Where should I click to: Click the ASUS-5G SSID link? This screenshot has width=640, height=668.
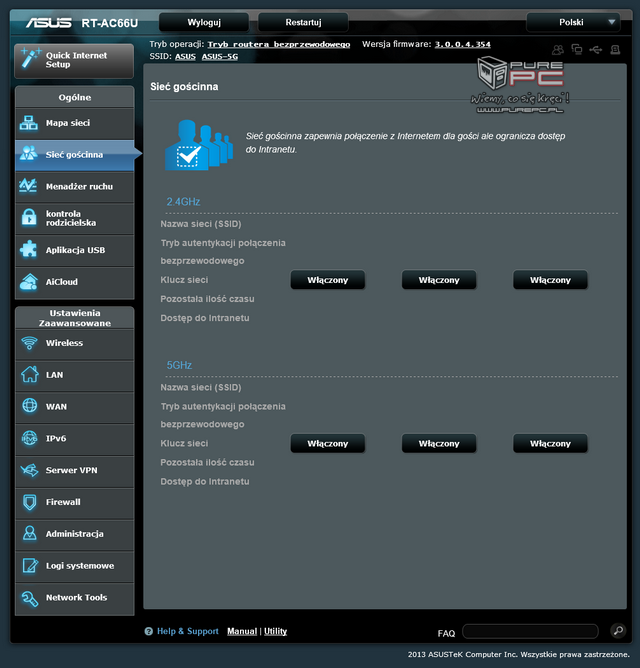click(220, 56)
